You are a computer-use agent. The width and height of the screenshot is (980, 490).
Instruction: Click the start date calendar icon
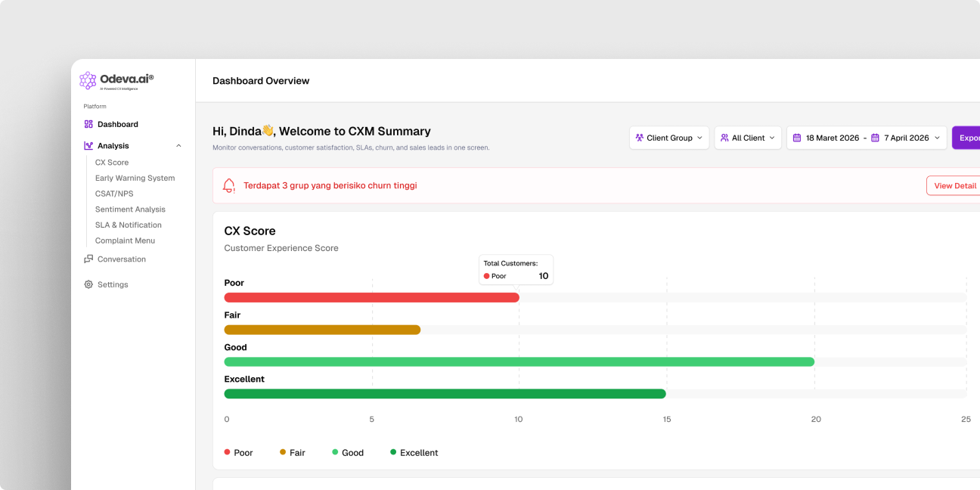point(797,138)
